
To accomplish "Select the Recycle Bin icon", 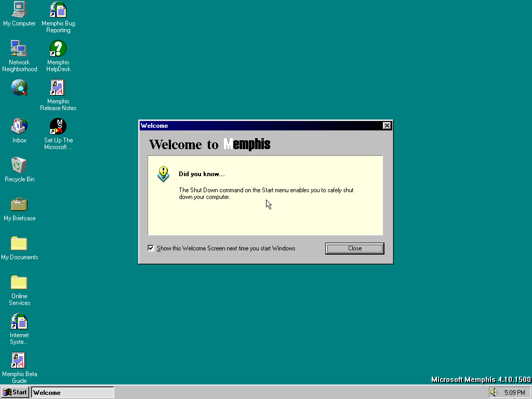I will pyautogui.click(x=19, y=166).
